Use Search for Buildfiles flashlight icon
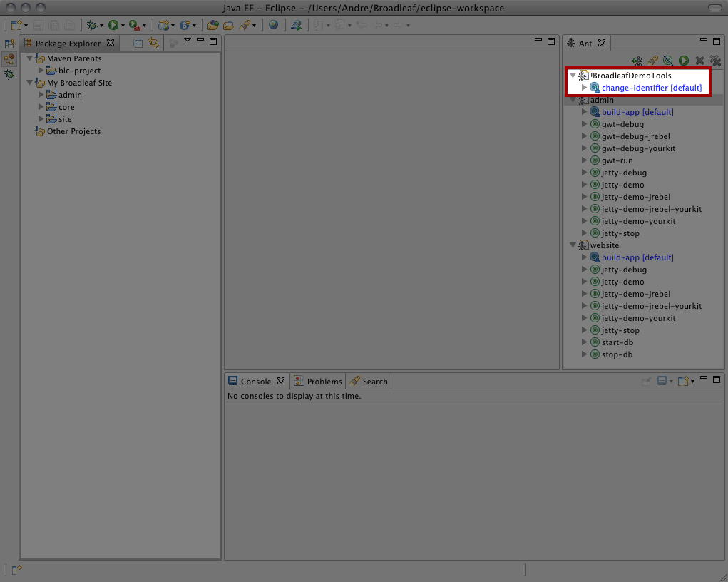The width and height of the screenshot is (728, 582). (654, 61)
